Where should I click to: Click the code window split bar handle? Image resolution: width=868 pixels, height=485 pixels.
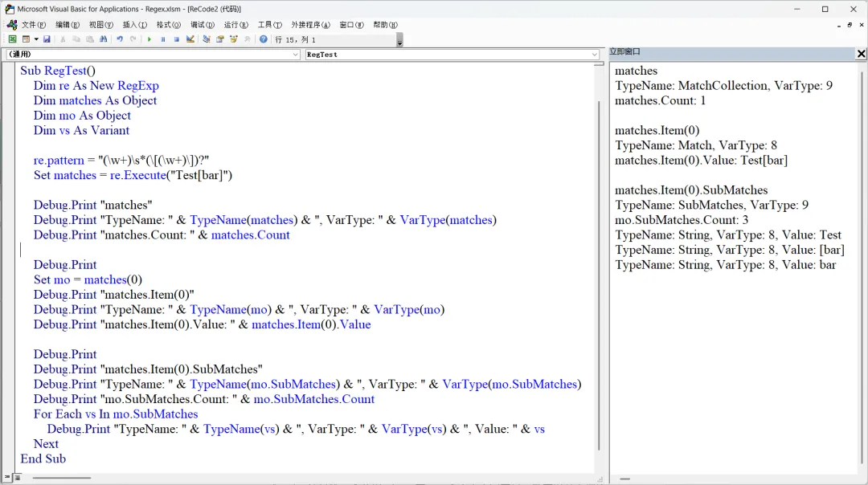599,64
